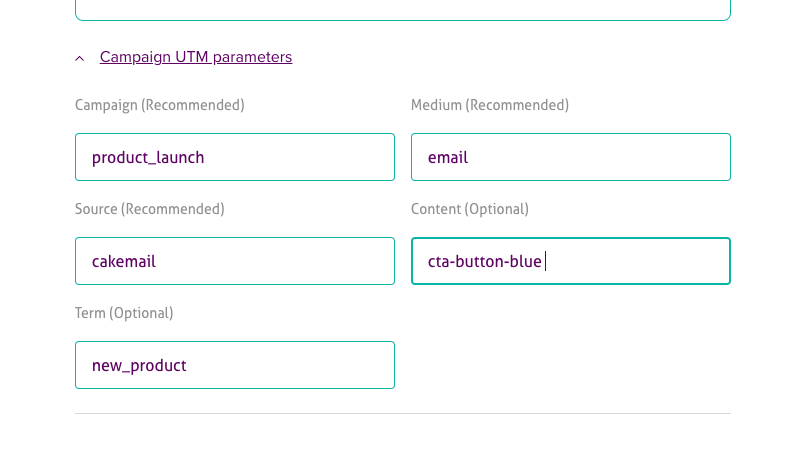
Task: Place cursor on the cakemail text
Action: [124, 261]
